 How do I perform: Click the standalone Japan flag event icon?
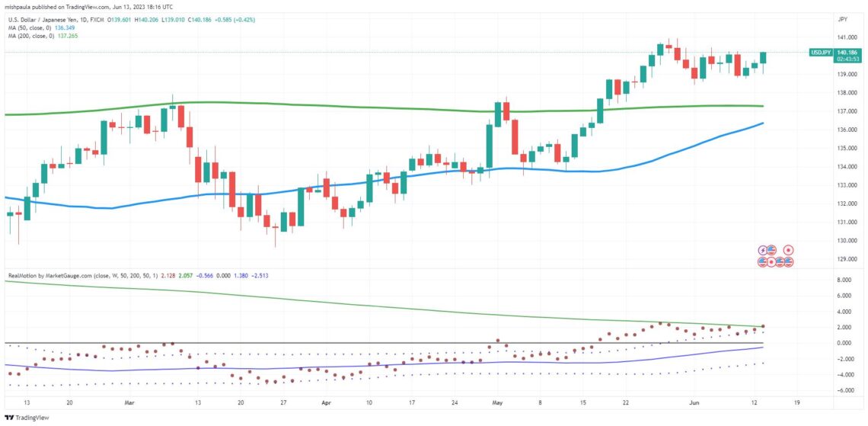[x=788, y=250]
